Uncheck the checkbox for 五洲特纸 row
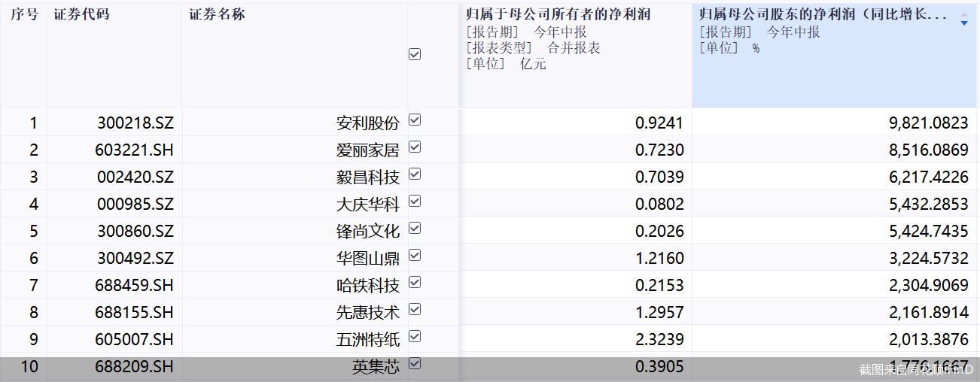This screenshot has height=382, width=980. (415, 337)
